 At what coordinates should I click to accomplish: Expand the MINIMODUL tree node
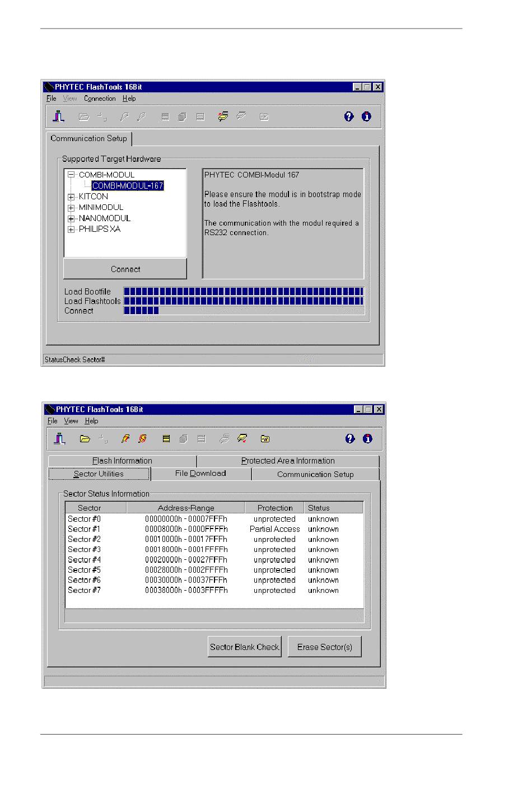71,208
